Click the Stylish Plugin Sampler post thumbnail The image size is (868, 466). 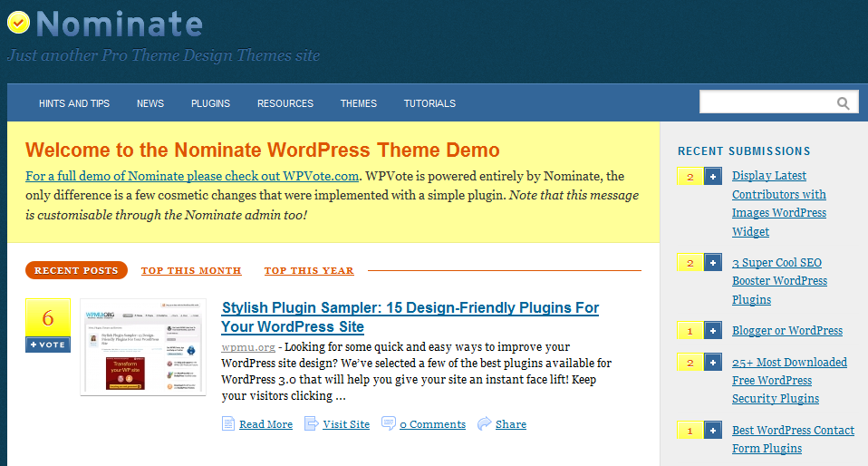(x=143, y=347)
